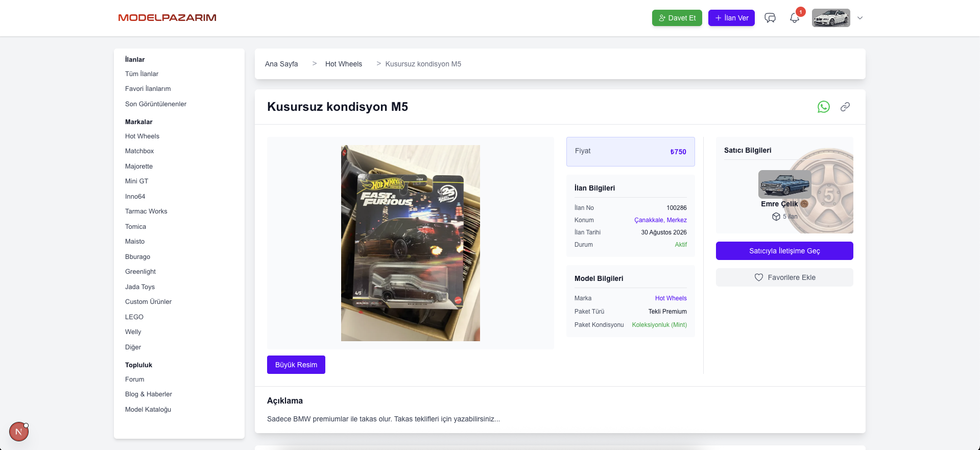980x450 pixels.
Task: Select the Inno64 brand
Action: pyautogui.click(x=135, y=197)
